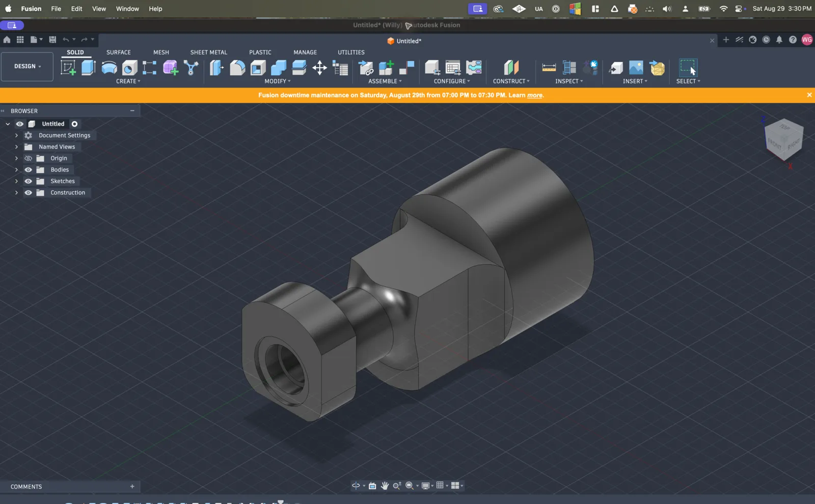815x504 pixels.
Task: Add a new comment with plus button
Action: point(132,486)
